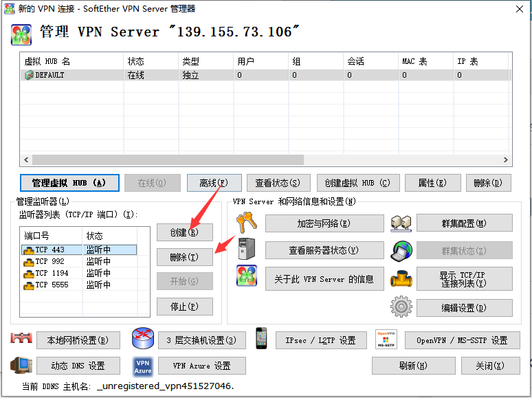The width and height of the screenshot is (532, 398).
Task: Click the TCP 1194 listener port icon
Action: click(x=29, y=274)
